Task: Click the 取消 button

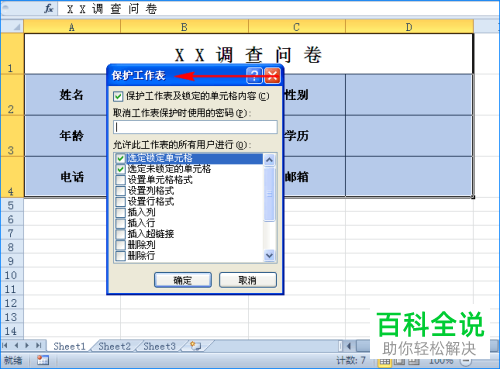Action: point(248,280)
